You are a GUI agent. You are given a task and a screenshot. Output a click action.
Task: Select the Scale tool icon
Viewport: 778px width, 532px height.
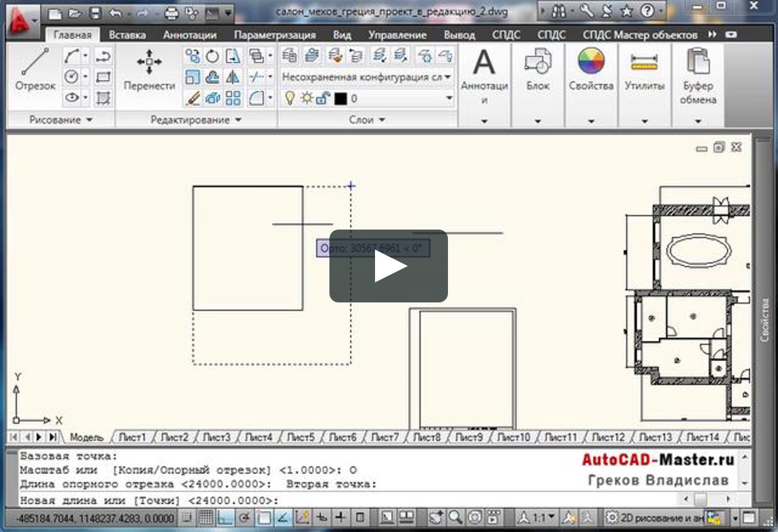pyautogui.click(x=193, y=77)
